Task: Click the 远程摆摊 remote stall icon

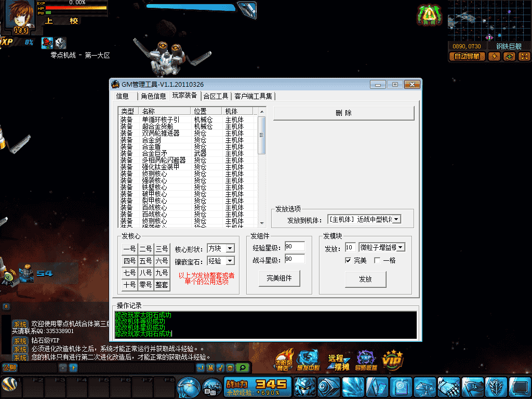Action: (x=338, y=362)
